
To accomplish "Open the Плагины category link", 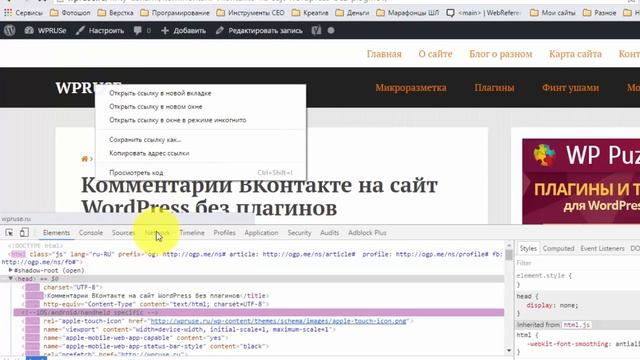I will (x=494, y=88).
